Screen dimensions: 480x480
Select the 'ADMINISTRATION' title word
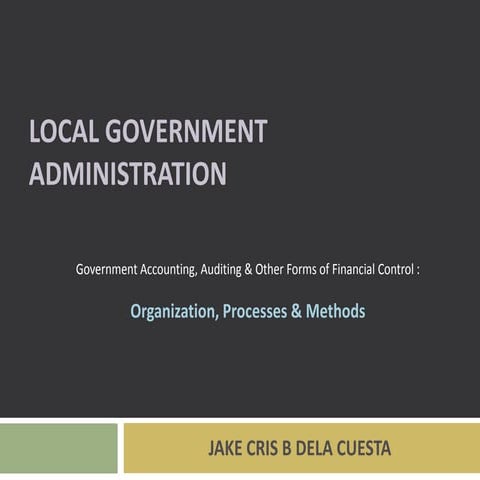[128, 173]
